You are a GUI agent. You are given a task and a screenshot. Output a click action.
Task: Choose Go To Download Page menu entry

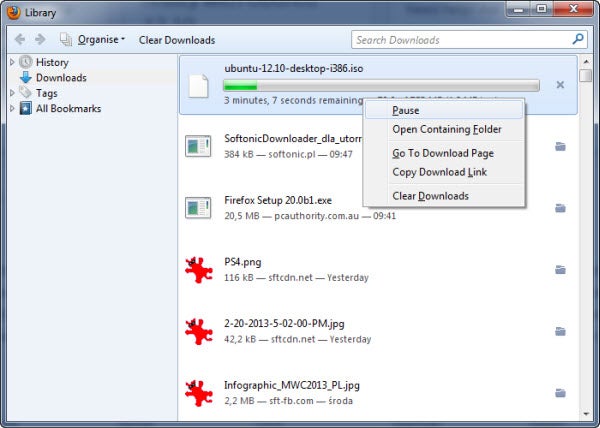click(x=444, y=153)
